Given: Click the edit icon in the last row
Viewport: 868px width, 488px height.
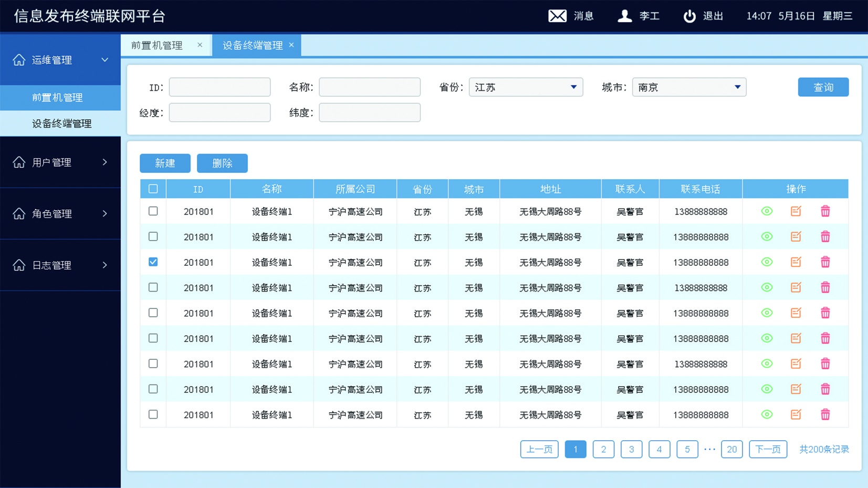Looking at the screenshot, I should click(796, 414).
